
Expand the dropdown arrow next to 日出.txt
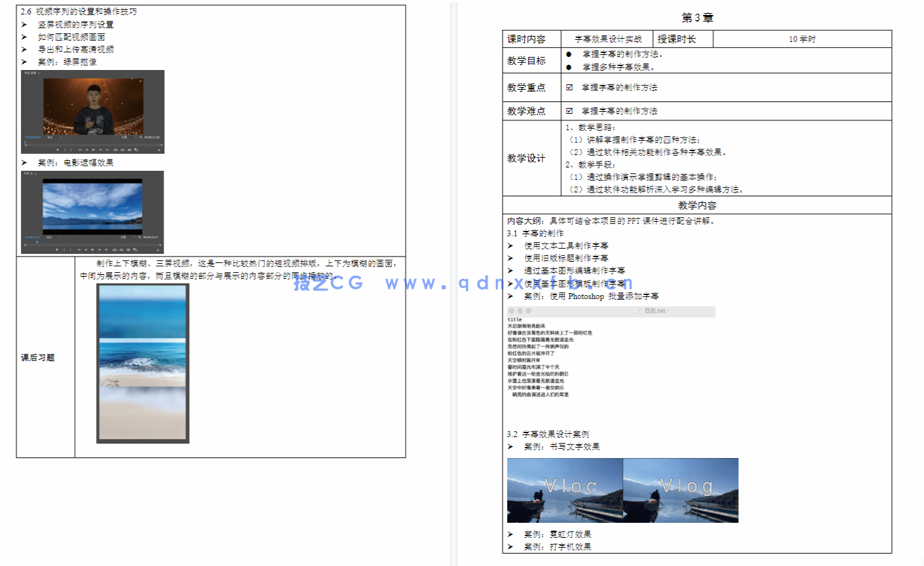tap(669, 311)
